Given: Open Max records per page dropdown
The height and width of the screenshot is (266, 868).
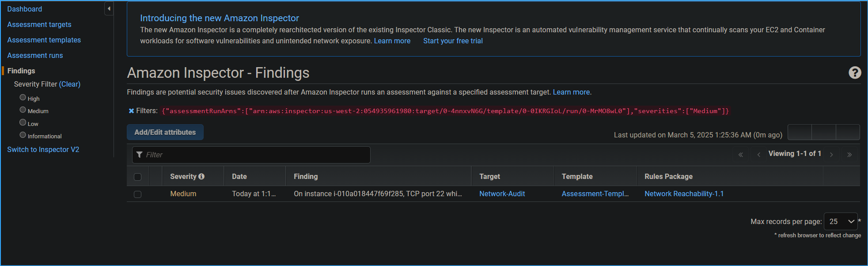Looking at the screenshot, I should (841, 221).
